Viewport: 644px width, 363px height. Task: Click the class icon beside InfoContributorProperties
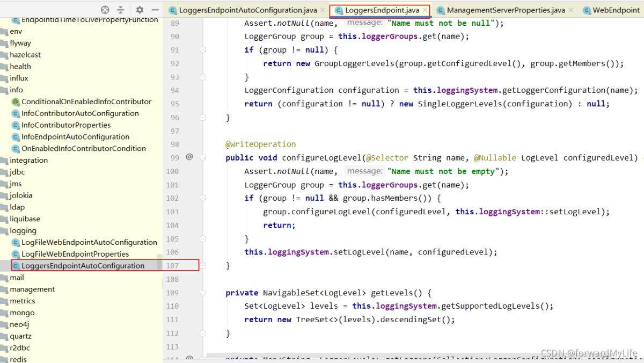click(16, 125)
